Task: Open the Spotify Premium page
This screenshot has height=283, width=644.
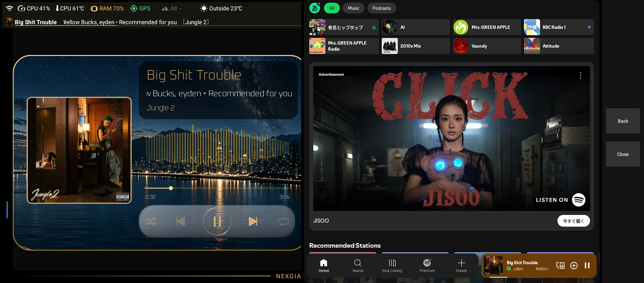Action: point(427,266)
